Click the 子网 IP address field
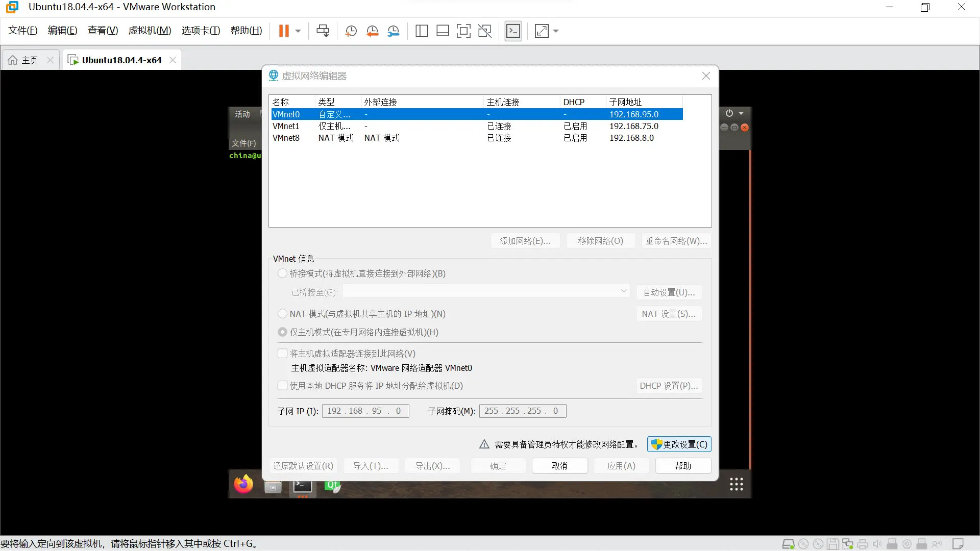The width and height of the screenshot is (980, 551). tap(365, 411)
